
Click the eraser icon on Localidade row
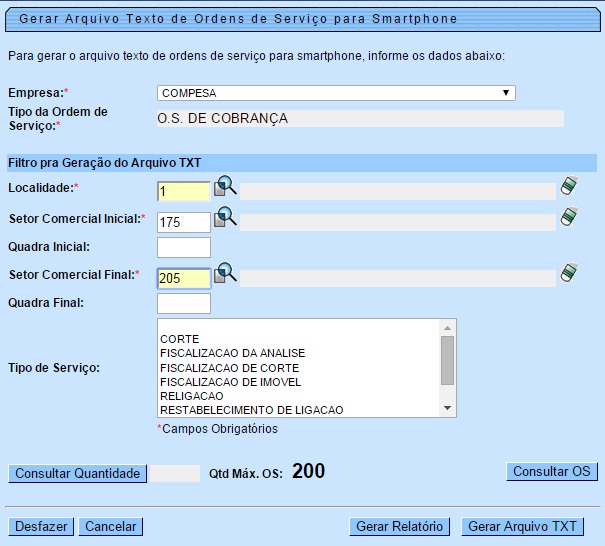pos(569,186)
